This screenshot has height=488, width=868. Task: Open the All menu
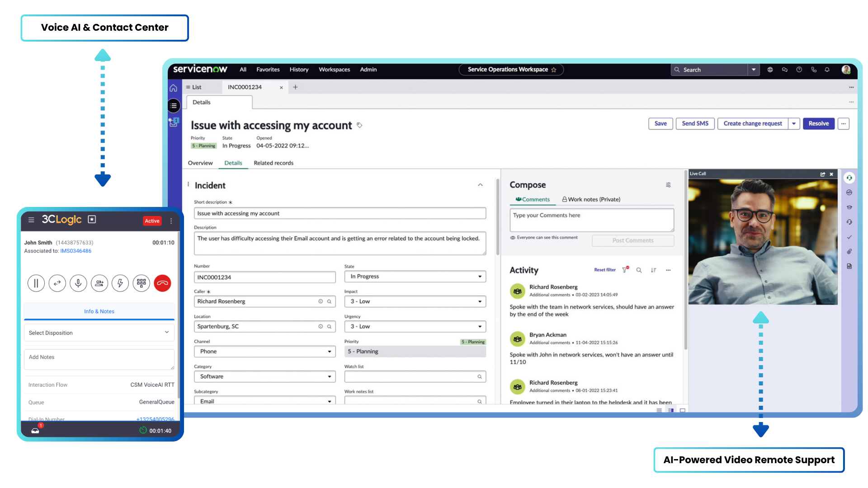pos(243,70)
